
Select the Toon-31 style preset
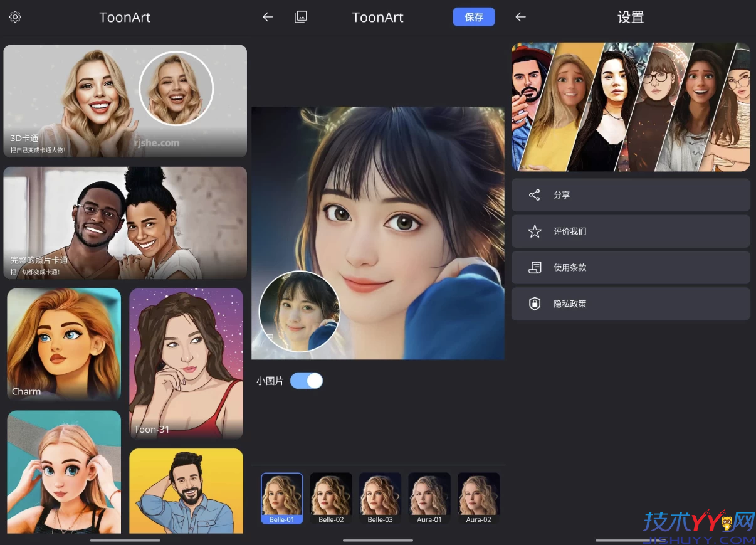point(186,364)
